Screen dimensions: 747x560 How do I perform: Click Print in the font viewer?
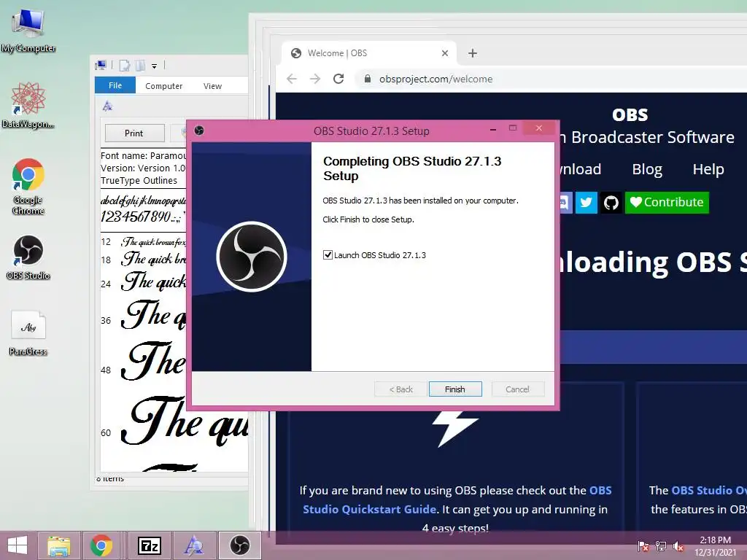pos(134,133)
